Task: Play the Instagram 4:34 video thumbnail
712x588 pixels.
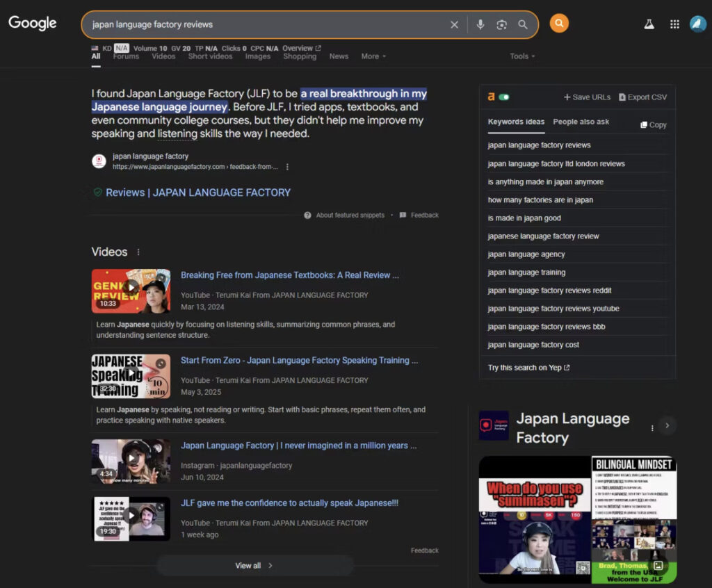Action: 131,462
